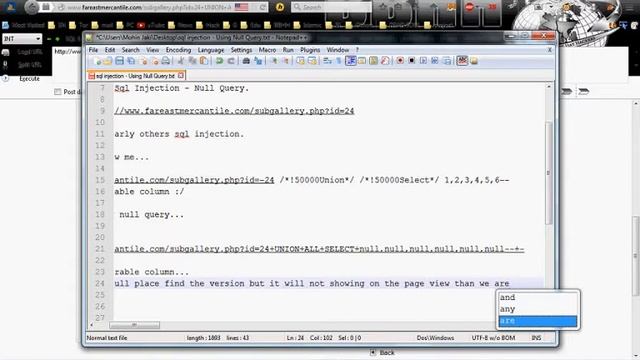Paste using the clipboard toolbar icon
The width and height of the screenshot is (640, 360).
204,61
